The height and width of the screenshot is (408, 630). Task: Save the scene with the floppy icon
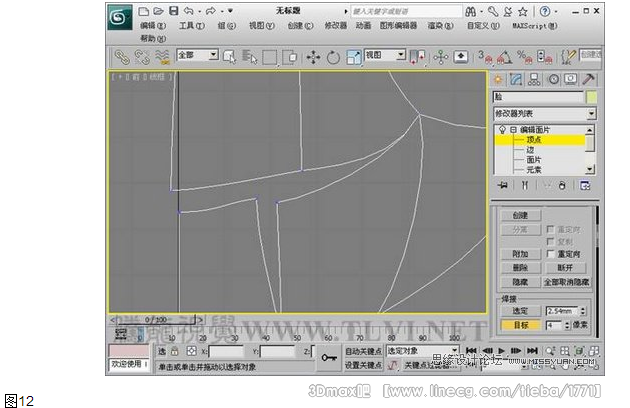[174, 11]
